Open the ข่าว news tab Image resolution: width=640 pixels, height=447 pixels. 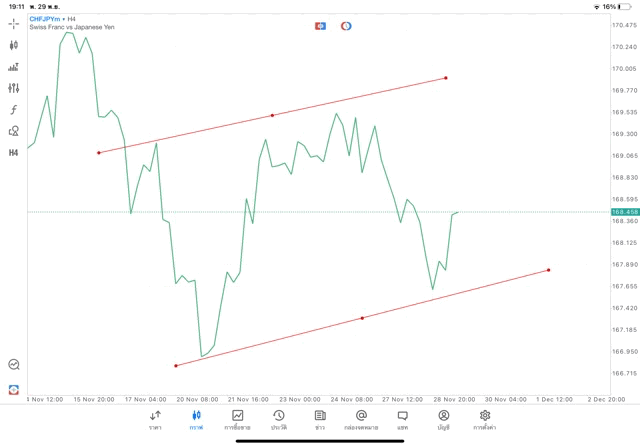[320, 419]
